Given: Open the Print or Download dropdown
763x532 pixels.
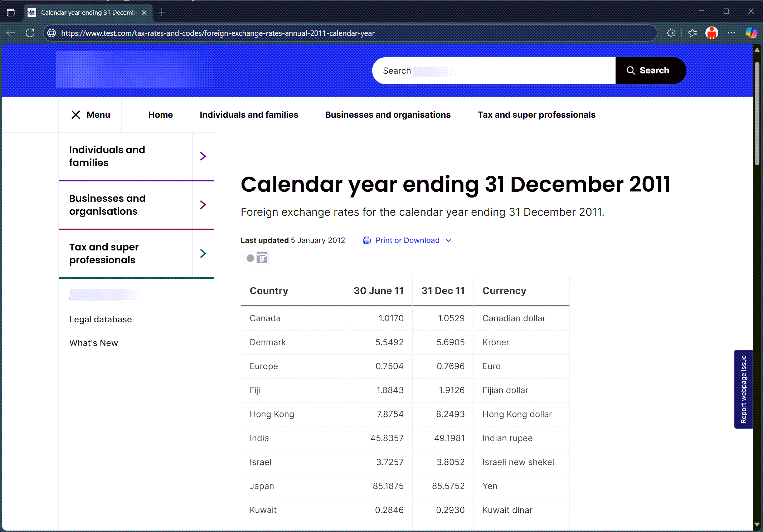Looking at the screenshot, I should (407, 240).
